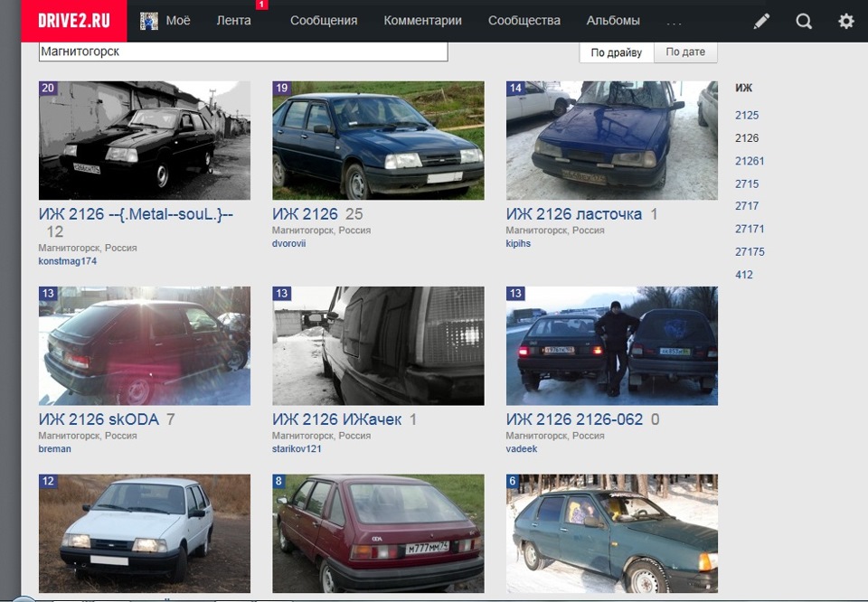Select model 27171 in sidebar
This screenshot has height=602, width=868.
750,229
